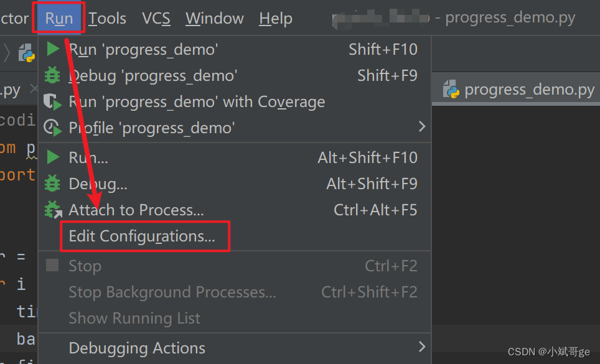Open the Help menu
The width and height of the screenshot is (600, 364).
[x=276, y=19]
